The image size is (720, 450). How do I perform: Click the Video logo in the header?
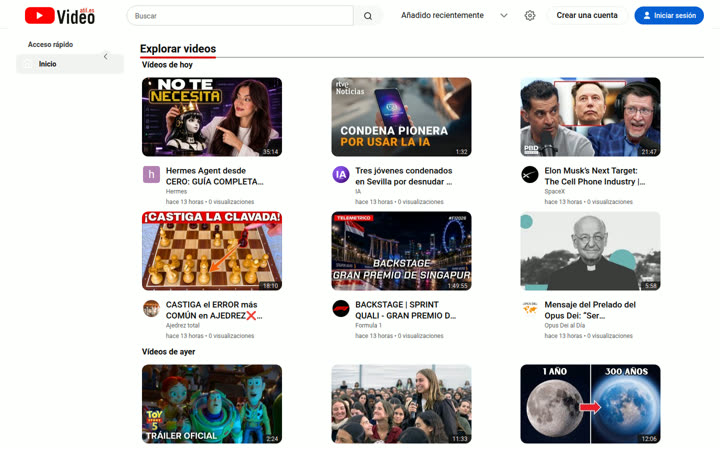60,16
